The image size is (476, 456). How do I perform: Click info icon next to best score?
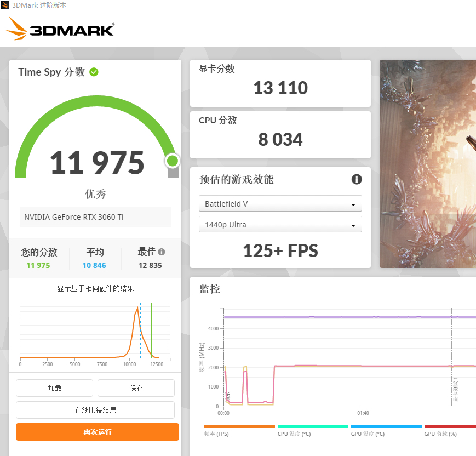click(162, 252)
